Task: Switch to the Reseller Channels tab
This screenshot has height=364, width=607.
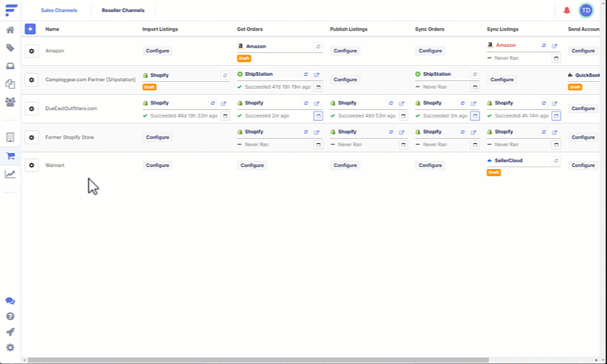Action: [123, 11]
